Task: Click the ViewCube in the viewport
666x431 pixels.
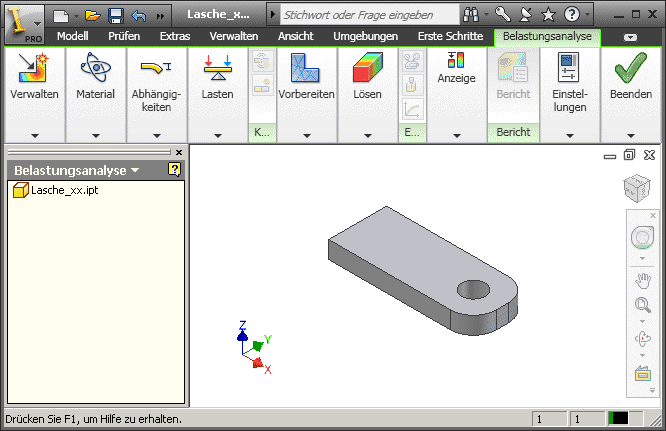Action: tap(636, 188)
